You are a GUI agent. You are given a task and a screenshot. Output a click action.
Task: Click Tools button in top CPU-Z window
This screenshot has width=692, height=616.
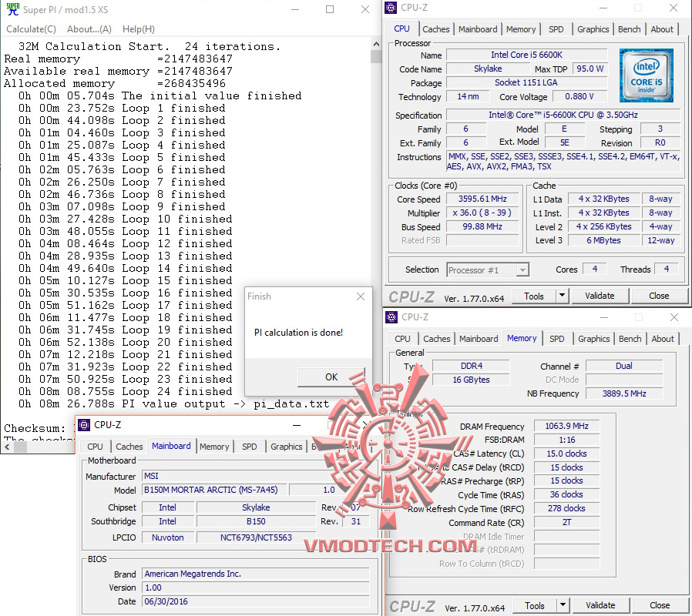pyautogui.click(x=533, y=296)
